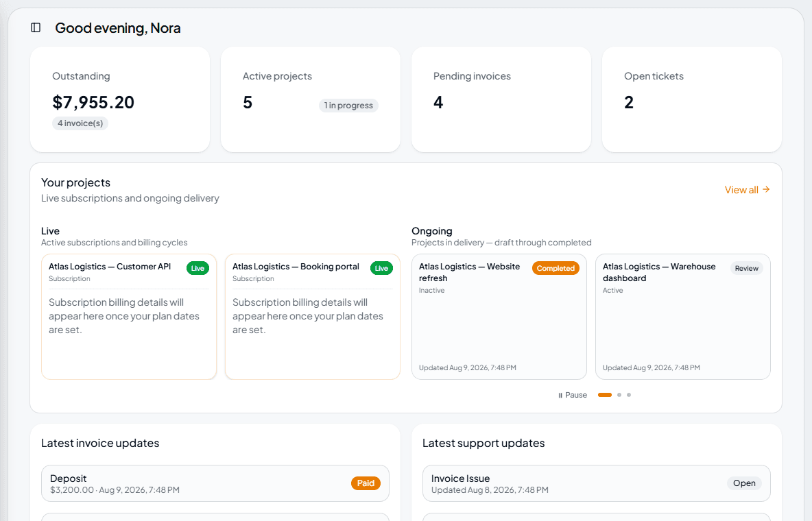Open Atlas Logistics Warehouse dashboard project
This screenshot has width=812, height=521.
click(x=683, y=317)
